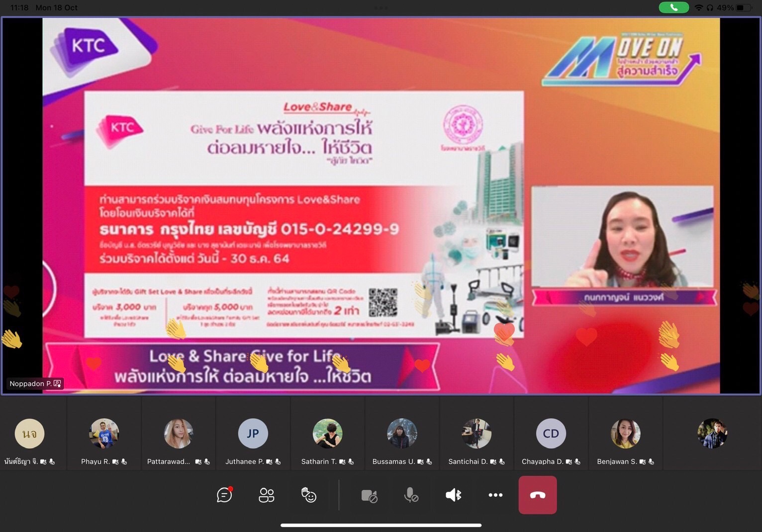The image size is (762, 532).
Task: Tap Bussamas U. participant tile
Action: (x=402, y=434)
